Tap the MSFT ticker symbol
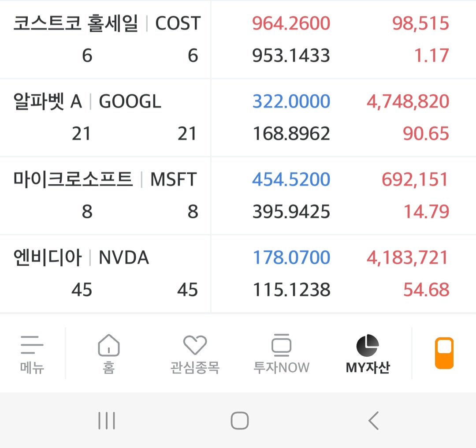The width and height of the screenshot is (476, 448). click(174, 179)
